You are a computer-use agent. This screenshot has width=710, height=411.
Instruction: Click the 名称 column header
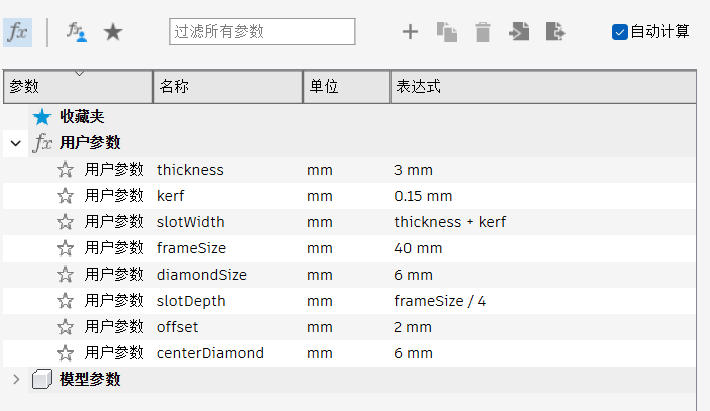(227, 87)
